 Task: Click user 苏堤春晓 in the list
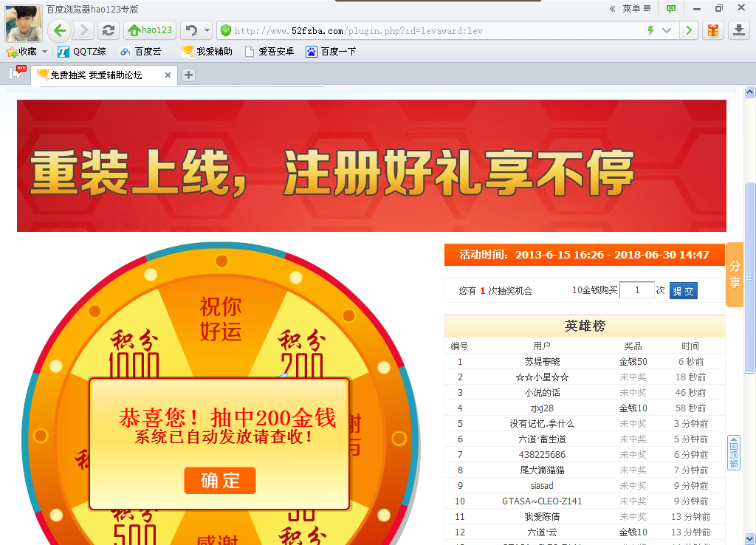pos(542,362)
